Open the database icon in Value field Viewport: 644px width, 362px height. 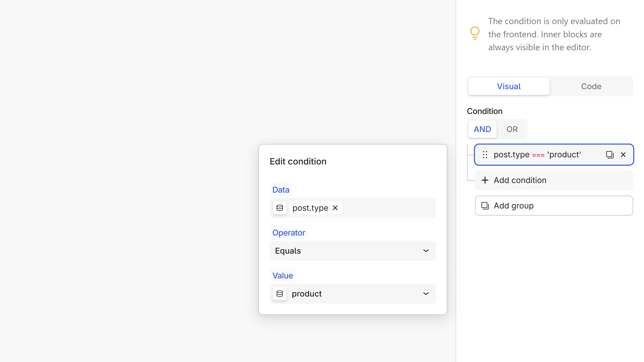click(280, 294)
